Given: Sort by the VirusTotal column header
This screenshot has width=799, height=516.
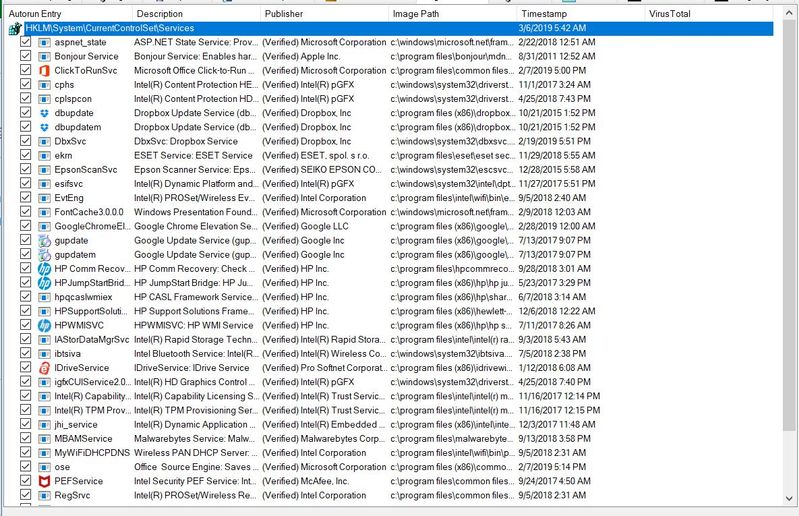Looking at the screenshot, I should tap(708, 14).
